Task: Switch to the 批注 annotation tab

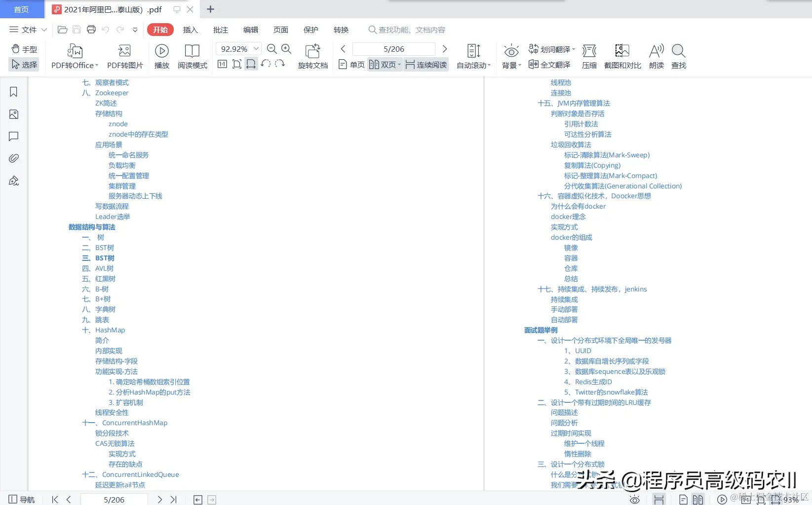Action: tap(220, 30)
